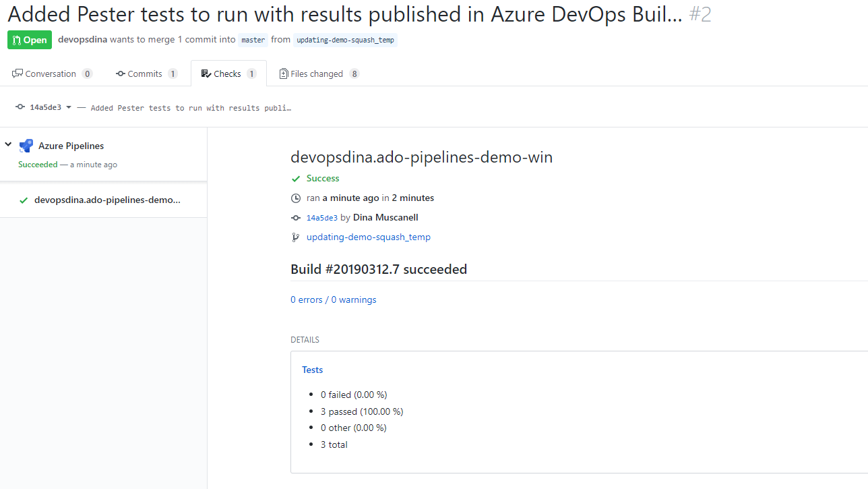868x489 pixels.
Task: Click the '0 failed (0.00 %)' result
Action: 354,395
